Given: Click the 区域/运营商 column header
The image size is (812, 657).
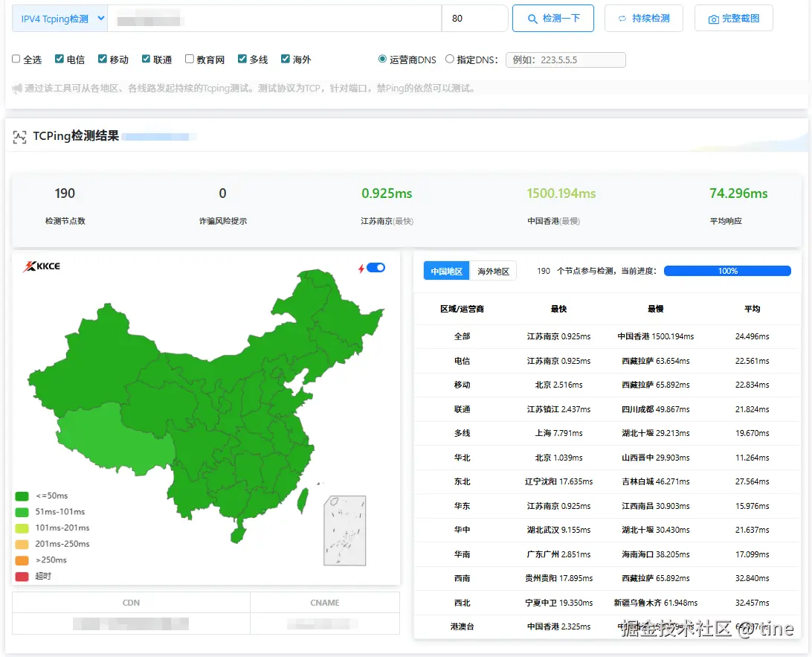Looking at the screenshot, I should pos(462,310).
